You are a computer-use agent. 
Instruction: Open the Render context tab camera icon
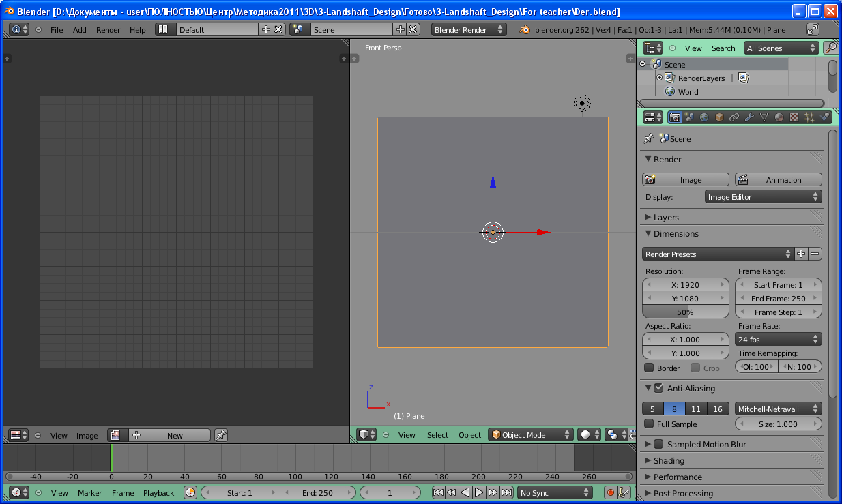(x=675, y=117)
